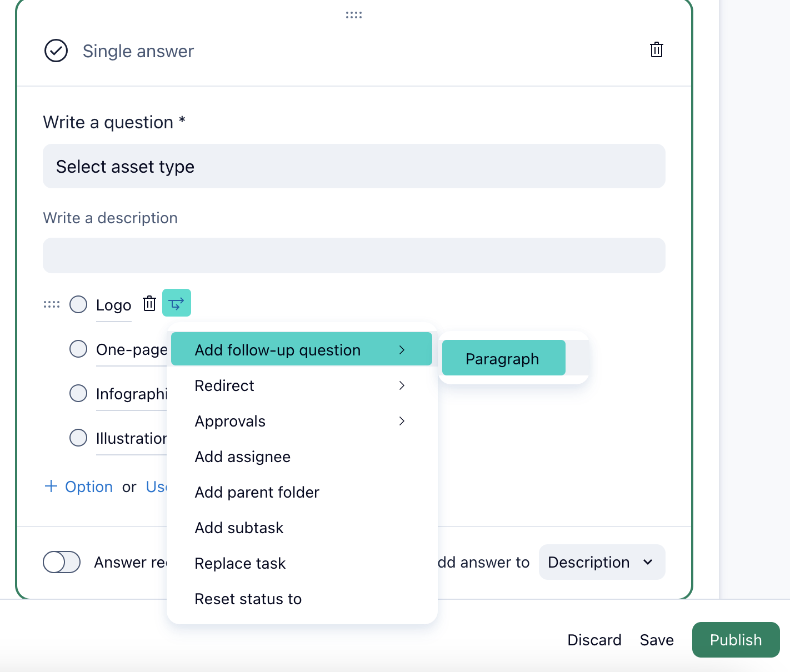The height and width of the screenshot is (672, 790).
Task: Click the plus icon before Option
Action: [51, 486]
